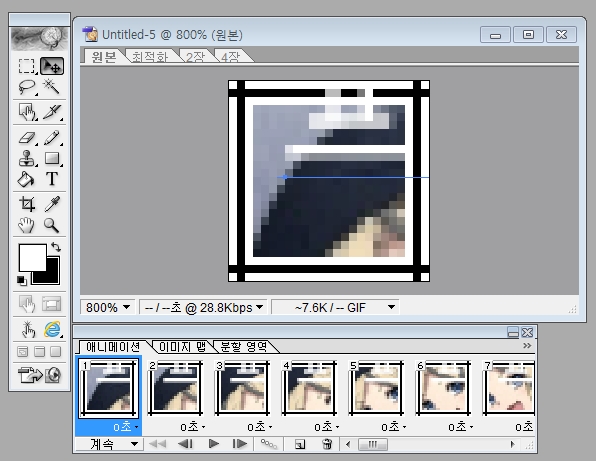Screen dimensions: 596x461
Task: Toggle slice visibility button
Action: [x=52, y=304]
